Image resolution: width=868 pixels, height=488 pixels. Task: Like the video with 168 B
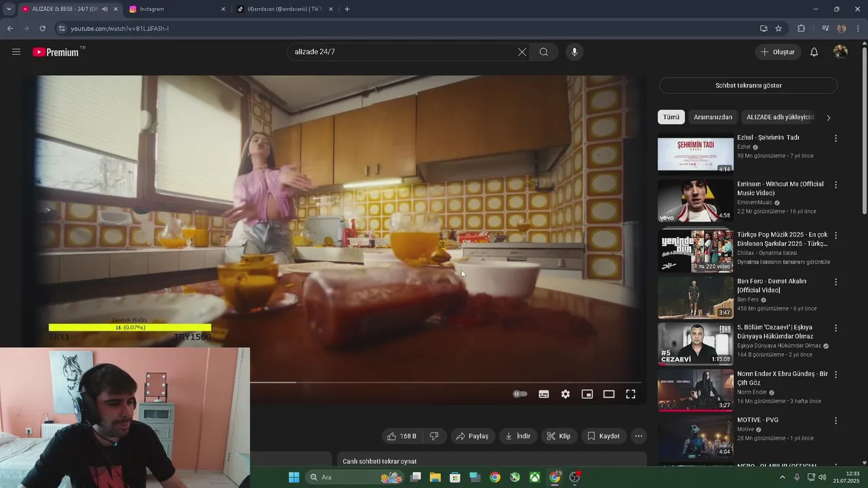tap(402, 436)
